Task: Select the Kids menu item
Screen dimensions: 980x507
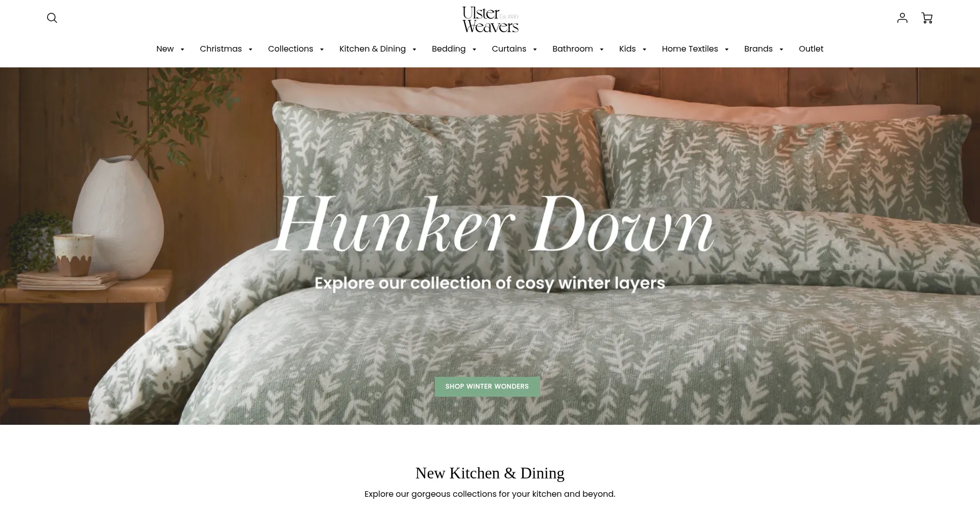Action: 627,49
